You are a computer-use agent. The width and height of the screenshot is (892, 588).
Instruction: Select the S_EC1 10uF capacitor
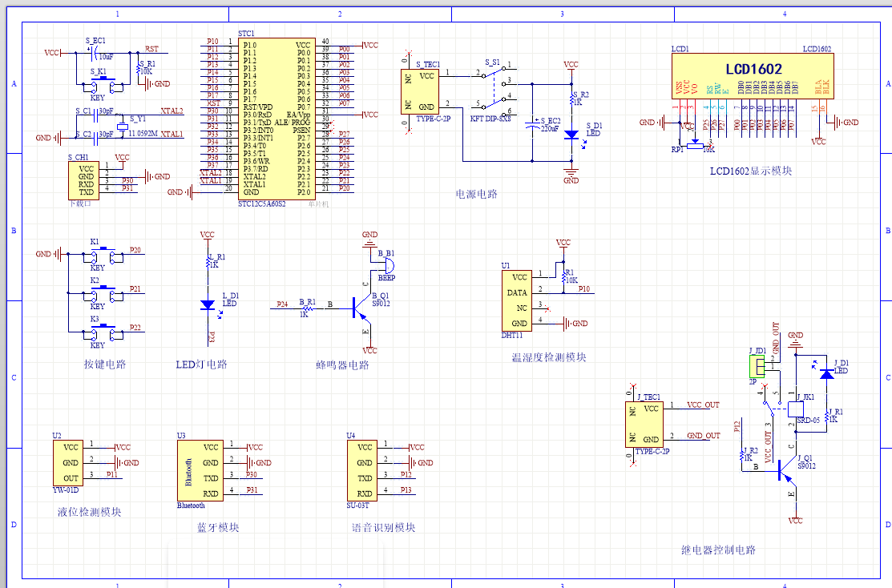tap(93, 54)
